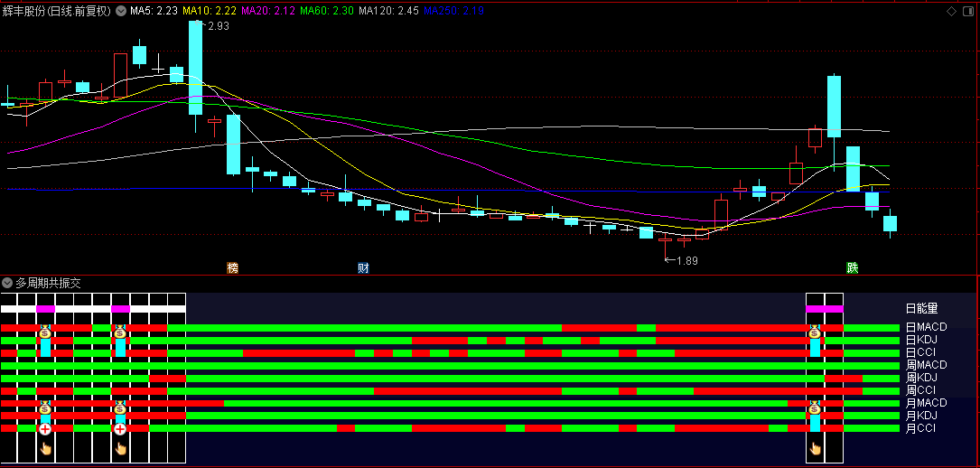Click the rightmost money bag on 日MACD row

(x=815, y=332)
